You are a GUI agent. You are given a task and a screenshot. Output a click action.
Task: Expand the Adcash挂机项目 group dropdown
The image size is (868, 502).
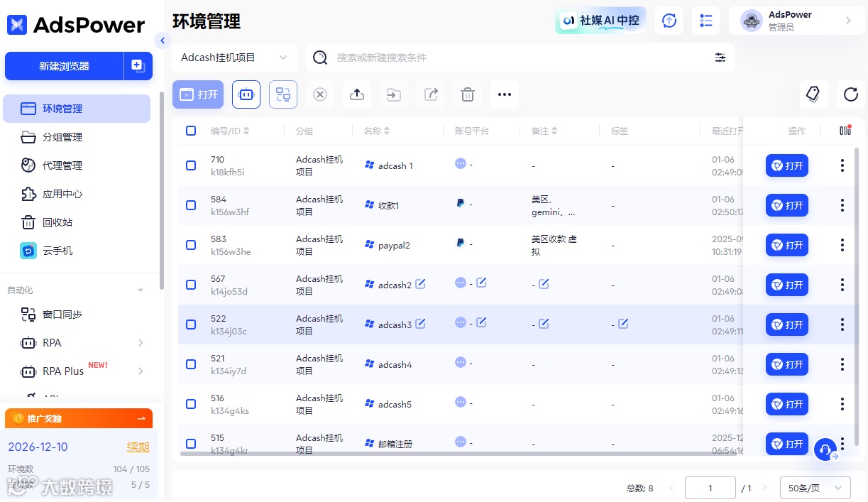click(x=235, y=58)
